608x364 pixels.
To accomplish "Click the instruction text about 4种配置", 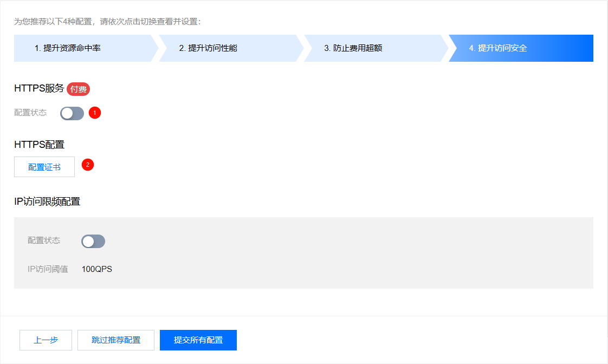I will click(107, 22).
